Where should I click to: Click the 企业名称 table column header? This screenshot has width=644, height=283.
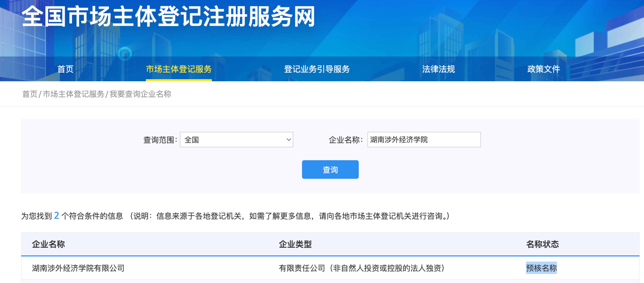(48, 244)
